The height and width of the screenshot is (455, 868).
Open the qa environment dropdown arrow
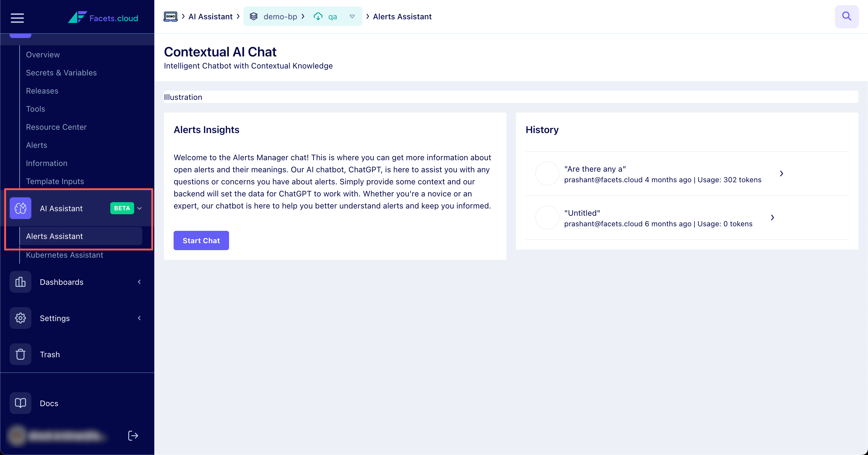click(x=352, y=17)
